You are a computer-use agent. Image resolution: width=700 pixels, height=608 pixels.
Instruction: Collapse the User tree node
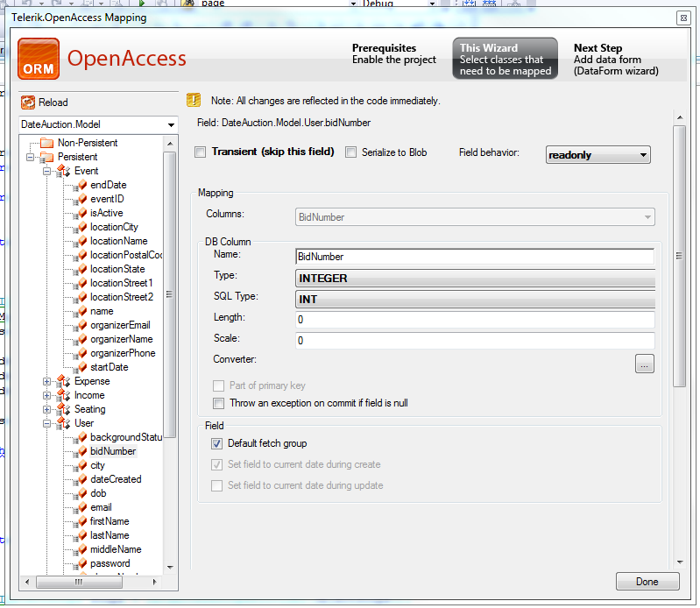click(x=47, y=424)
